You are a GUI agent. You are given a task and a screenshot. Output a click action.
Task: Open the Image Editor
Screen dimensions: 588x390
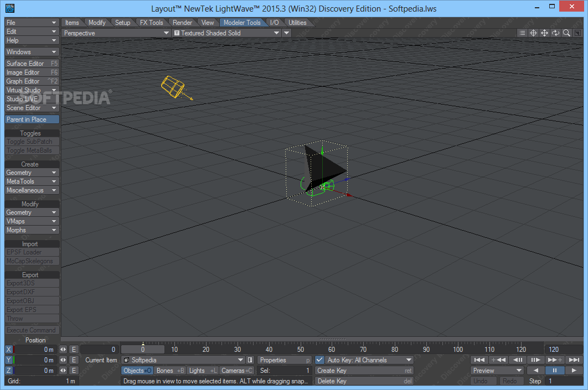[x=32, y=72]
